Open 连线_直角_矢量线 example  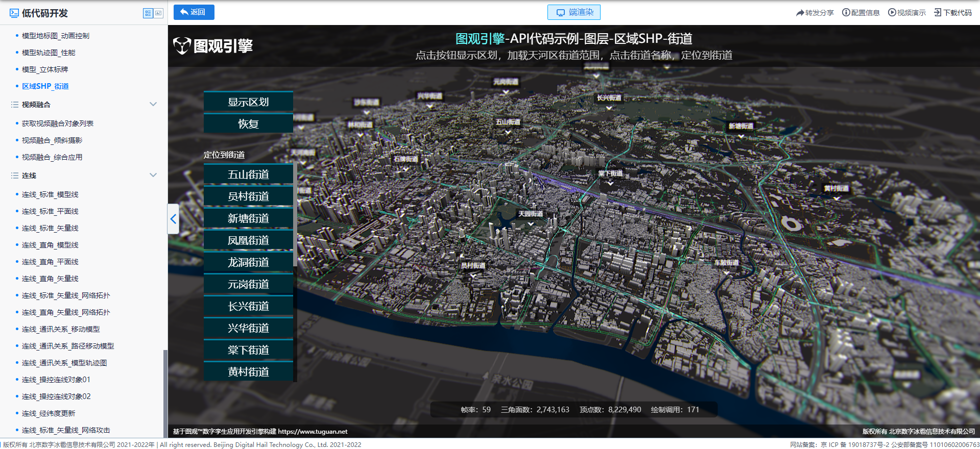(x=50, y=279)
